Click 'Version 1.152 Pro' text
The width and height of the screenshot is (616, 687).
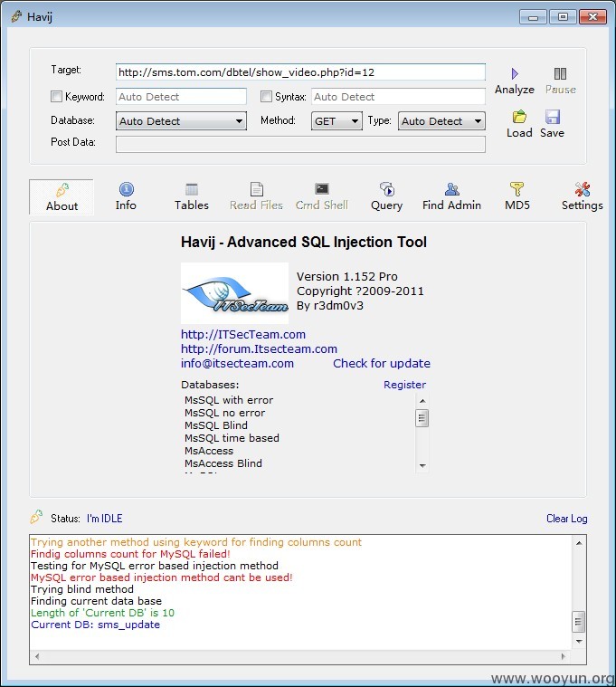click(x=347, y=276)
